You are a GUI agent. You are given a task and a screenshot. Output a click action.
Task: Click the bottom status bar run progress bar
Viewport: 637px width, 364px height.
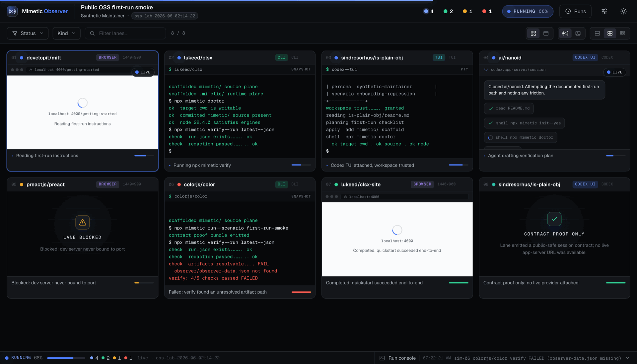coord(66,358)
